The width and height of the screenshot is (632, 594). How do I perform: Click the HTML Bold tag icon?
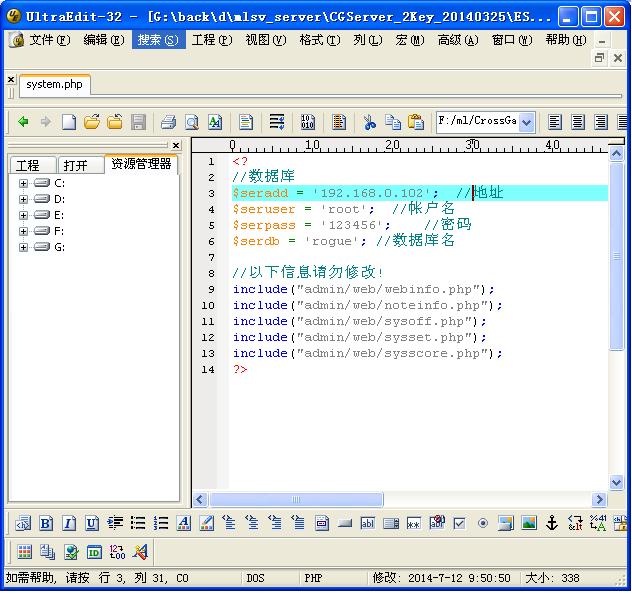coord(46,523)
